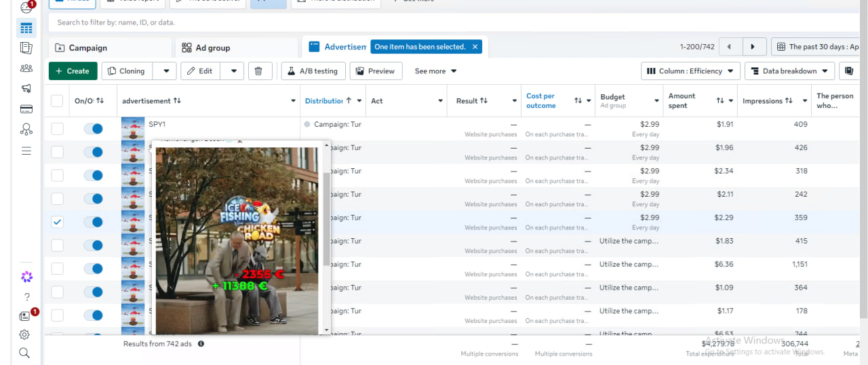
Task: Click the Preview button
Action: [376, 71]
